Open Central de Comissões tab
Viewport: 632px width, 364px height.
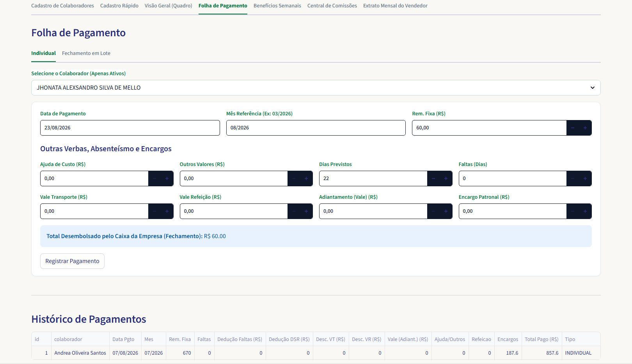click(x=332, y=6)
